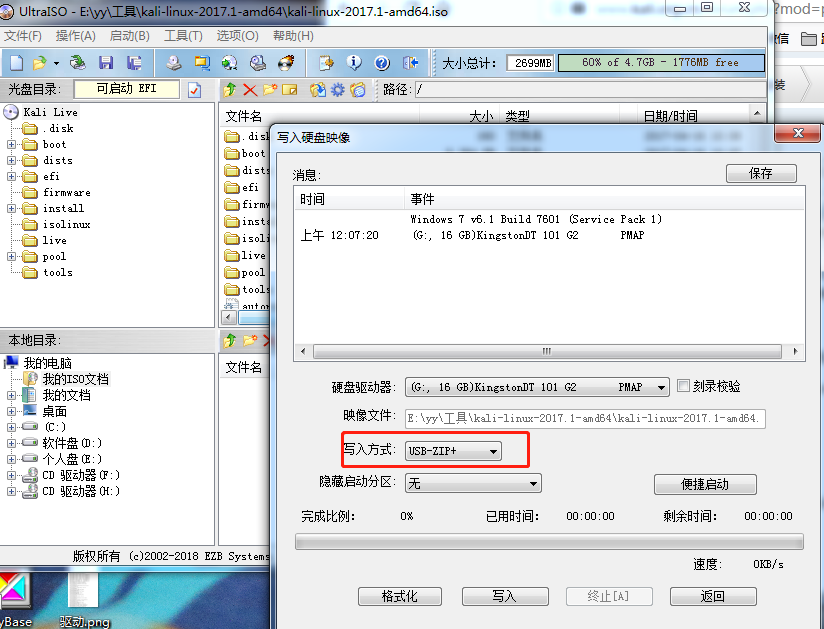Click the New folder icon in image pane
Image resolution: width=824 pixels, height=629 pixels.
[270, 90]
